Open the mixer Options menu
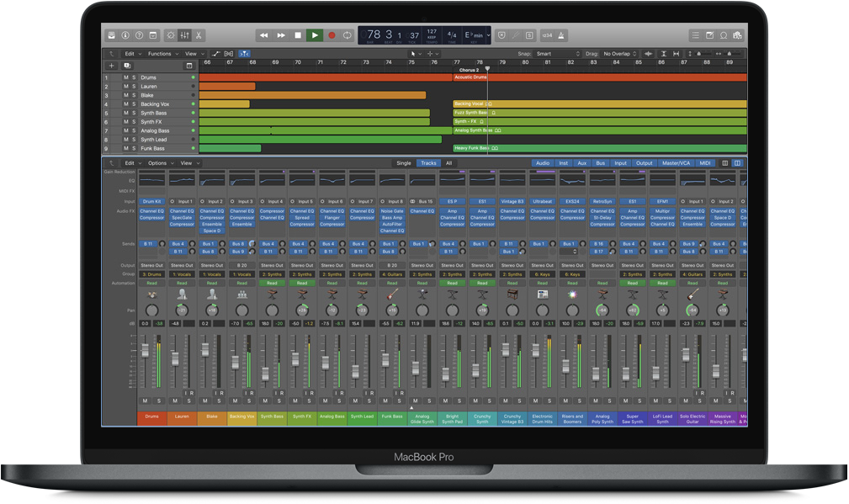849x504 pixels. pyautogui.click(x=158, y=163)
